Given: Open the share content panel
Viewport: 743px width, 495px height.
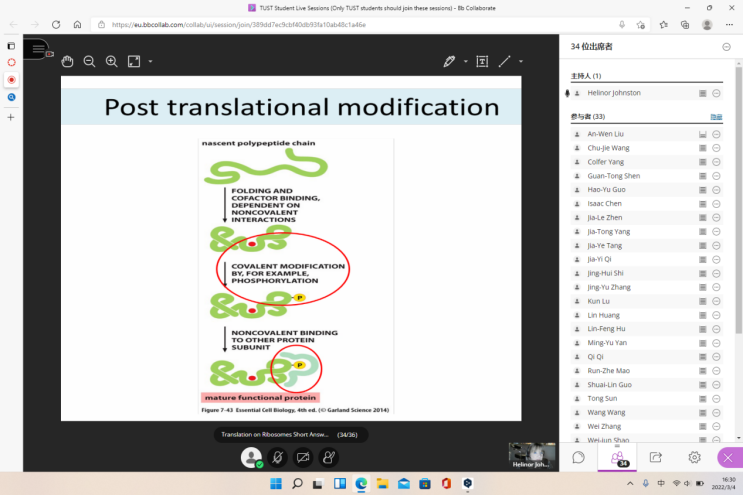Looking at the screenshot, I should 656,457.
